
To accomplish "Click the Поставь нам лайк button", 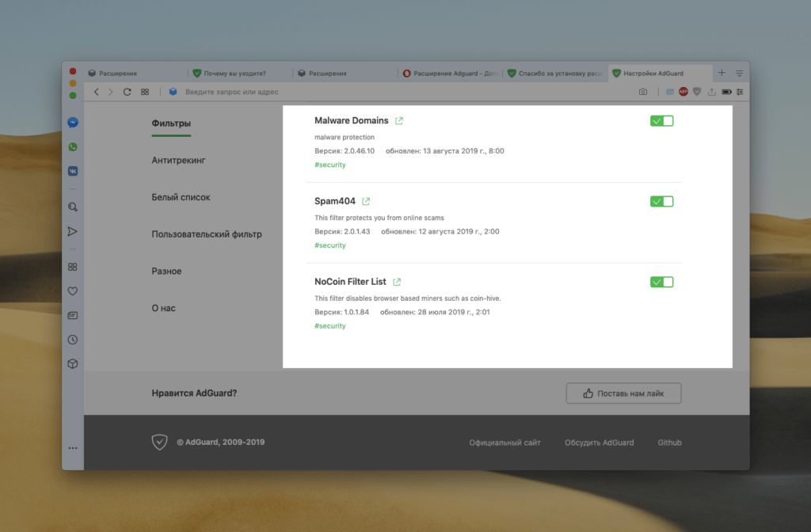I will [x=623, y=393].
